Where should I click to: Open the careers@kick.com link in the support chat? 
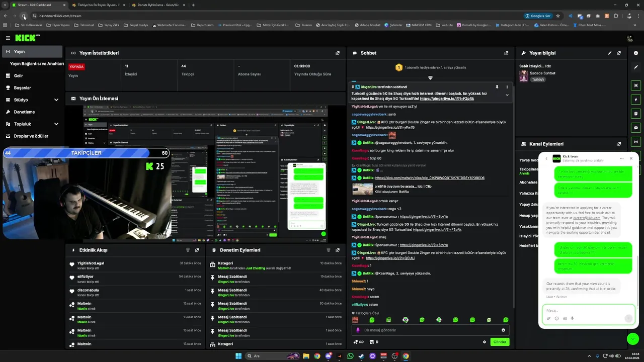587,218
